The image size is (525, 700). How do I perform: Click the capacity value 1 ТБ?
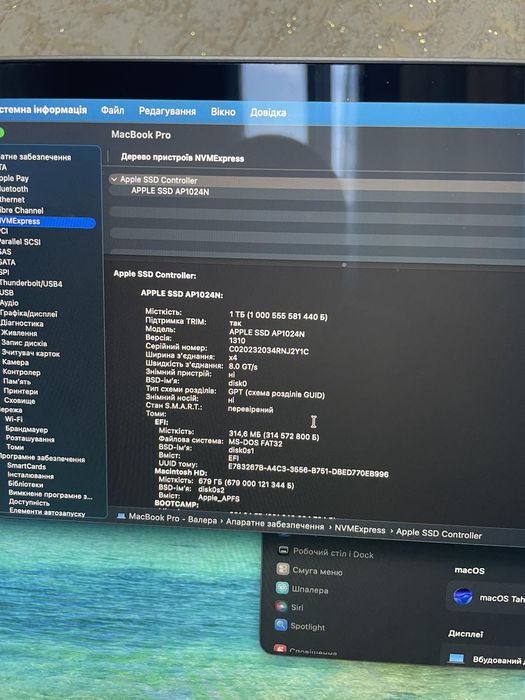tap(278, 316)
